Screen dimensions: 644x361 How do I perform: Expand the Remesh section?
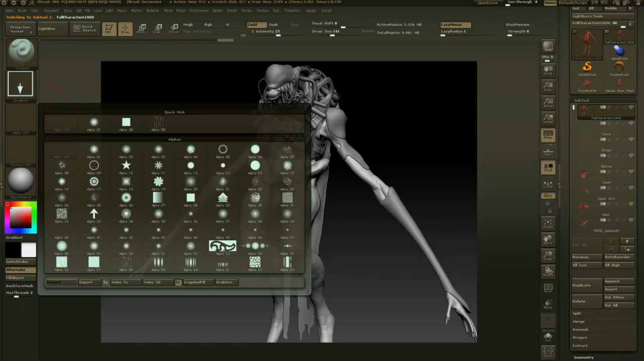click(x=580, y=329)
